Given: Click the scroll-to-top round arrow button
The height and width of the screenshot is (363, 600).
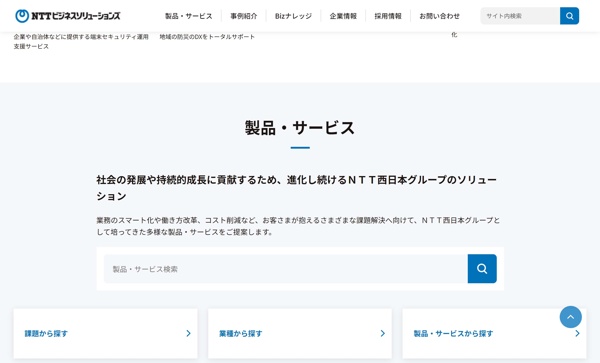Looking at the screenshot, I should click(571, 317).
